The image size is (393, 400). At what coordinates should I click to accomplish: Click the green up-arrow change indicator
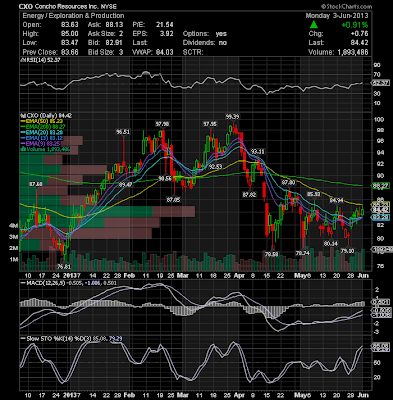tap(313, 25)
